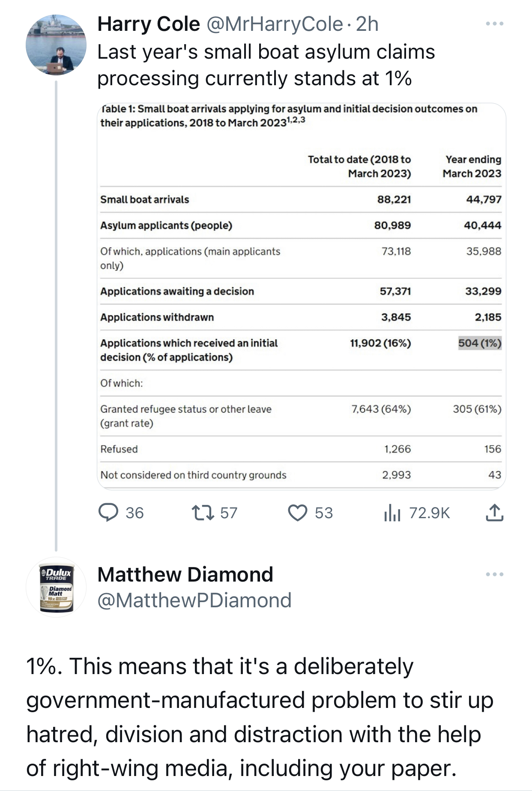The image size is (532, 791).
Task: Open Harry Cole's profile picture
Action: tap(56, 45)
